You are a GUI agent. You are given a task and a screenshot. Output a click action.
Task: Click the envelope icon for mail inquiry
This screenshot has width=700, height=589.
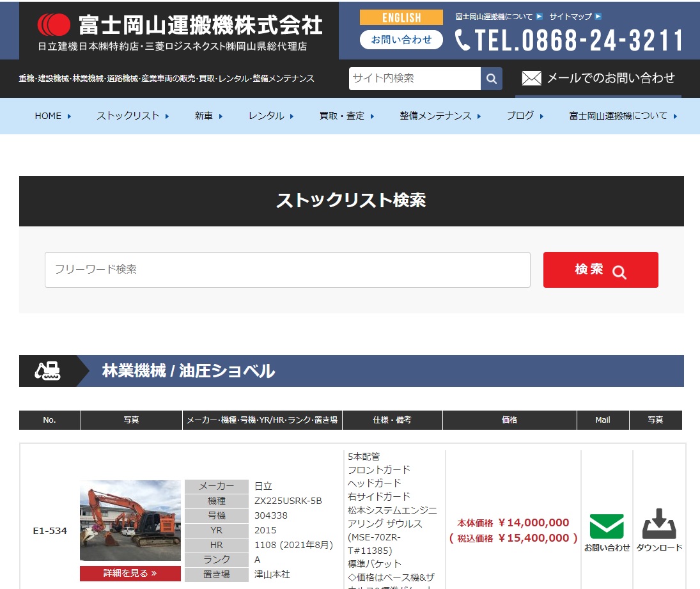pyautogui.click(x=531, y=78)
